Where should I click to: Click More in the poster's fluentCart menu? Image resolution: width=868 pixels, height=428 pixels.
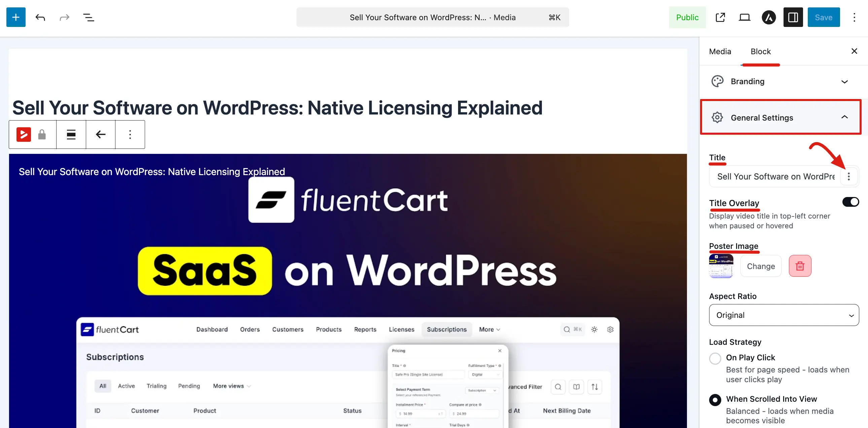[x=490, y=329]
